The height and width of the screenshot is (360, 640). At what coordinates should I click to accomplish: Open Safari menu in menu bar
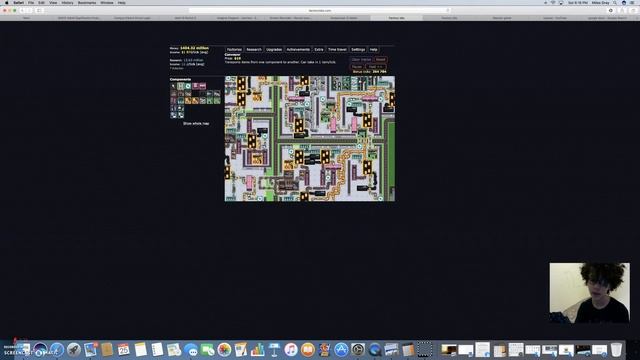point(18,3)
